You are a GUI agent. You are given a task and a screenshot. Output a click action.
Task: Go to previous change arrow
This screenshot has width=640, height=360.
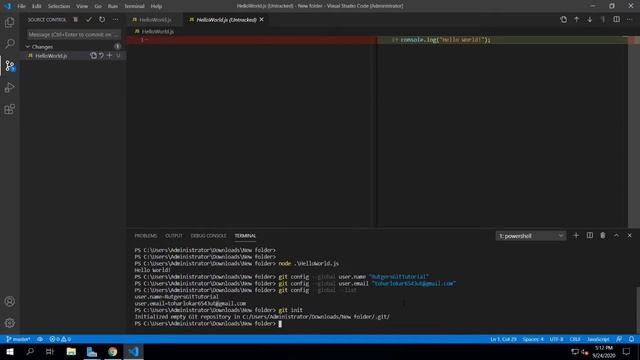576,20
